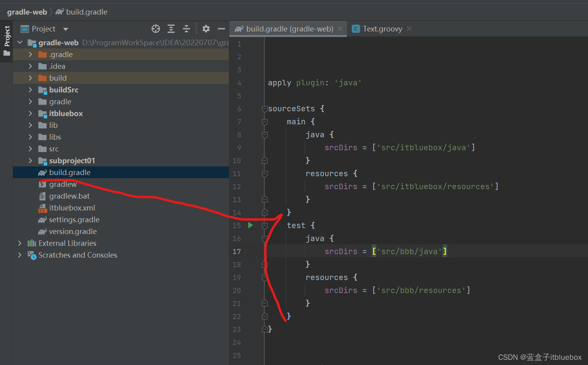The width and height of the screenshot is (588, 365).
Task: Switch to the Text.groovy tab
Action: click(382, 29)
